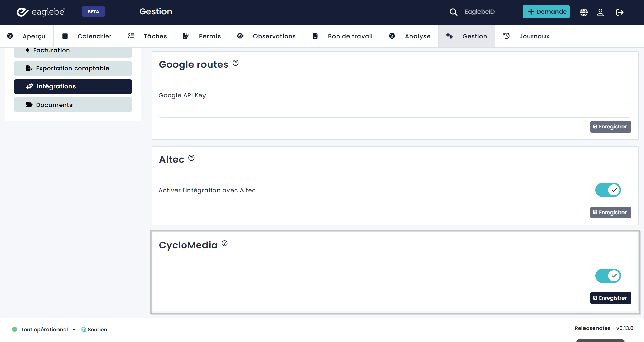Image resolution: width=644 pixels, height=342 pixels.
Task: Click the Tâches checklist icon
Action: tap(131, 36)
